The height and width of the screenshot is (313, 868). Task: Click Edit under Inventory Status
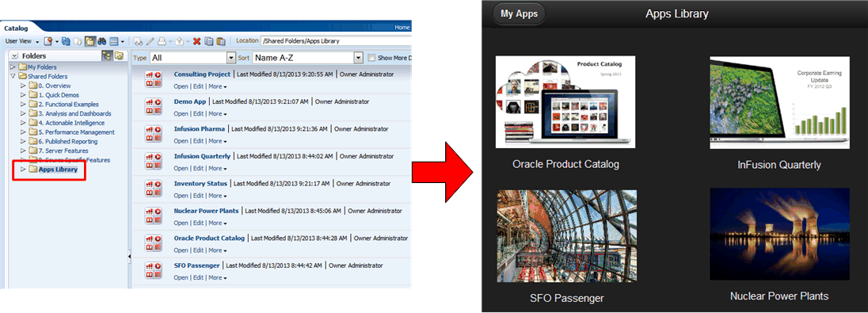point(198,196)
